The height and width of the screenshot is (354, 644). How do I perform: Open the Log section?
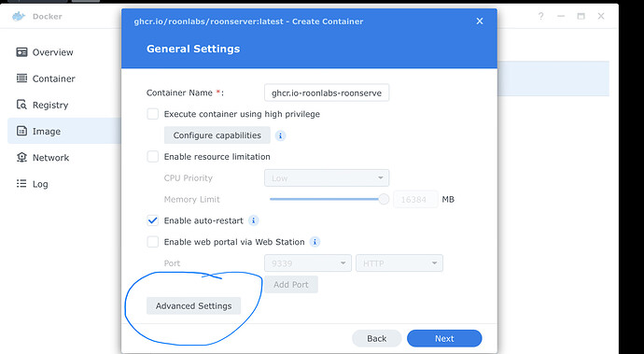[x=63, y=184]
